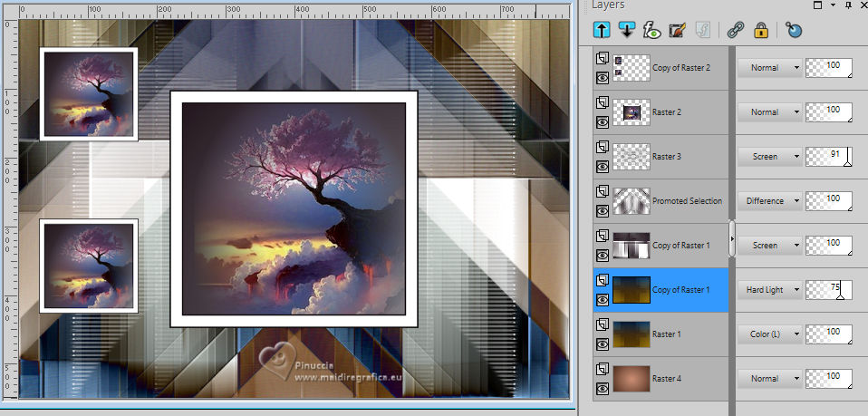Click the Layers panel maximize square icon
Screen dimensions: 868x416
pyautogui.click(x=817, y=5)
